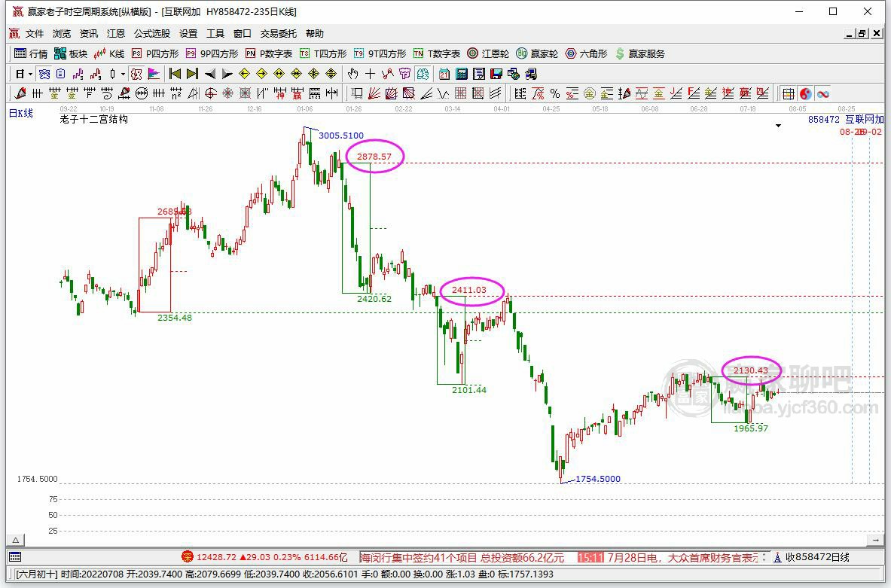Click the 12428.72 index ticker
Screen dimensions: 891x588
click(x=264, y=557)
